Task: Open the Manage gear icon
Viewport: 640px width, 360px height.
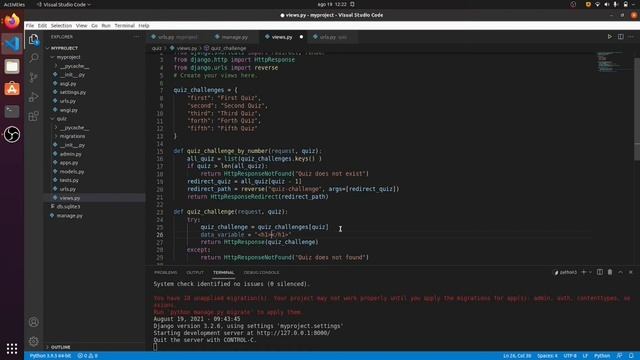Action: click(x=34, y=341)
